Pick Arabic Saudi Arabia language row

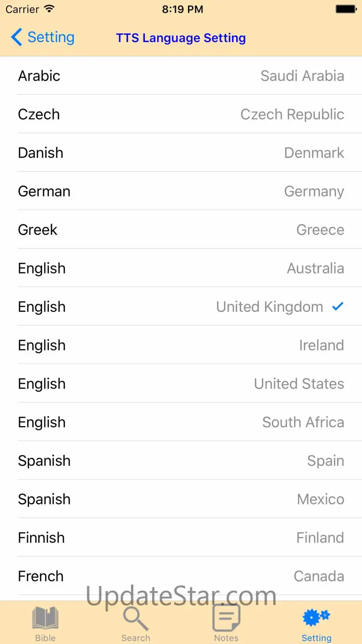tap(181, 76)
